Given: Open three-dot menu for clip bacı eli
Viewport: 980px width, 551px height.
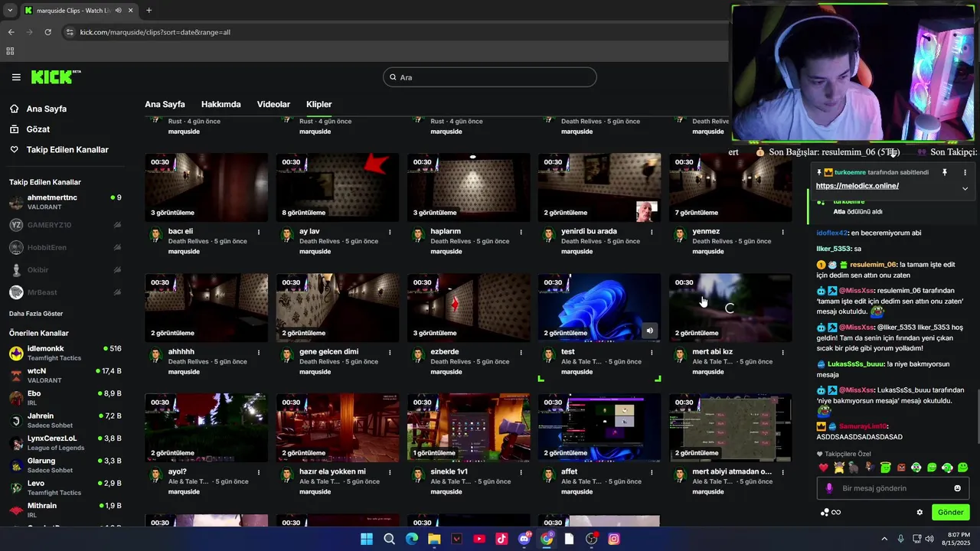Looking at the screenshot, I should (259, 232).
